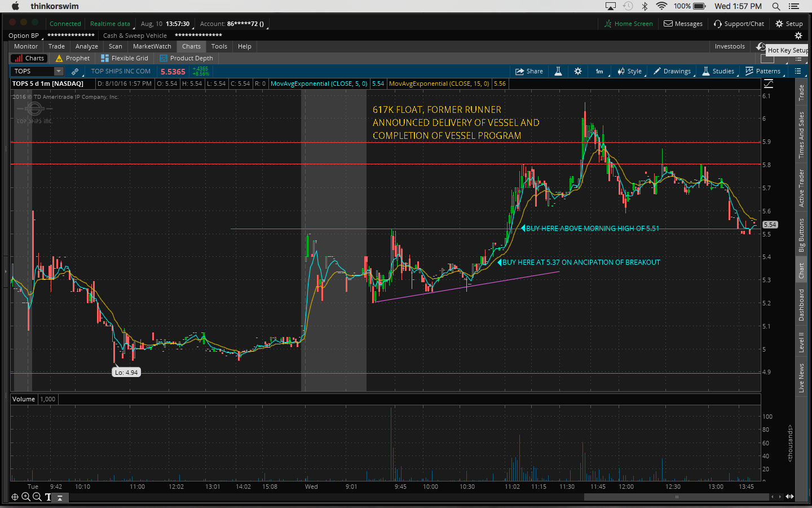812x508 pixels.
Task: Open the Trade side panel tab
Action: [801, 93]
